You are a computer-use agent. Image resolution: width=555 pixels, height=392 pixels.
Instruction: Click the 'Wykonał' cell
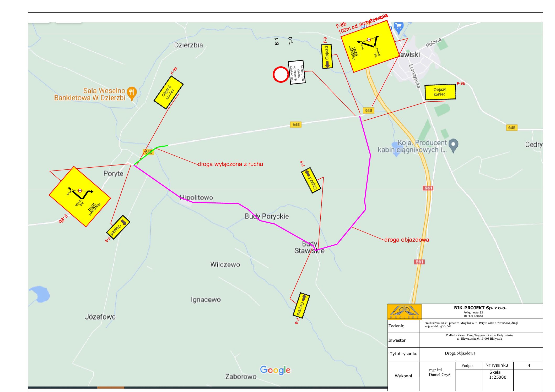tap(403, 376)
